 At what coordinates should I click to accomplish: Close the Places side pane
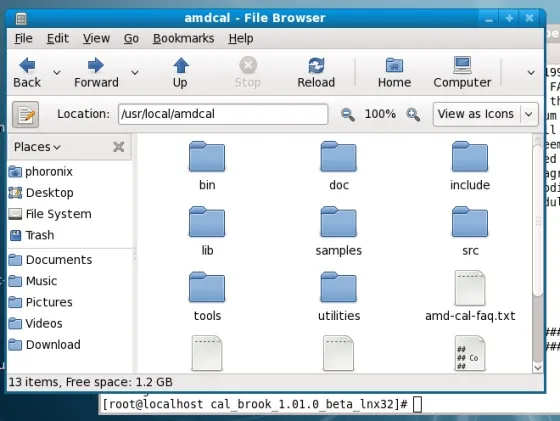(x=119, y=147)
